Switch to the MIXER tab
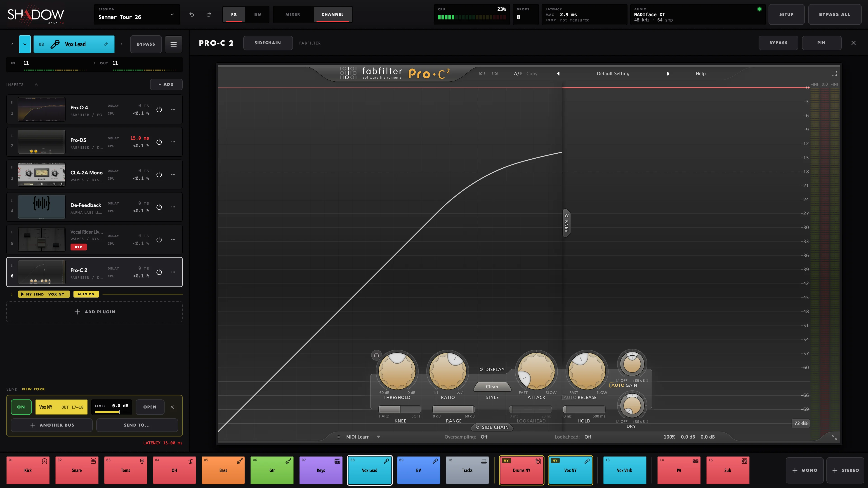Viewport: 868px width, 488px height. (x=292, y=14)
